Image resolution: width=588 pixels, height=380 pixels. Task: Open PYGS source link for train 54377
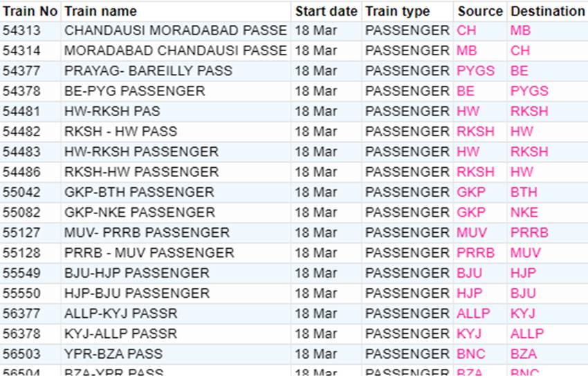click(x=475, y=70)
